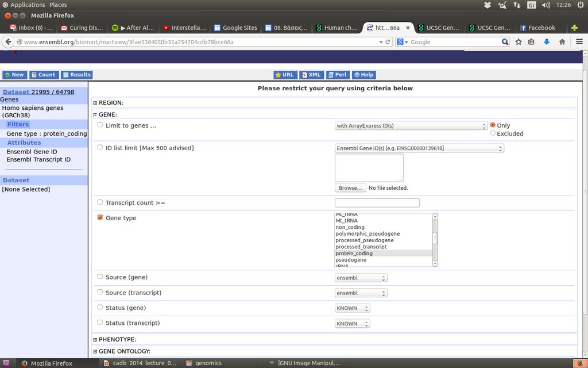Open Filters in the sidebar
This screenshot has height=368, width=588.
[x=18, y=124]
